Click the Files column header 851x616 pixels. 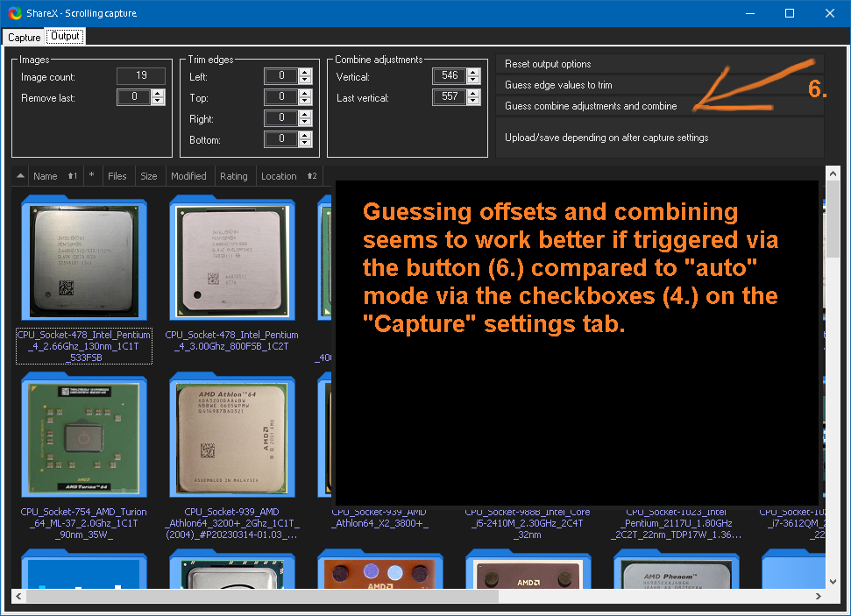click(117, 176)
